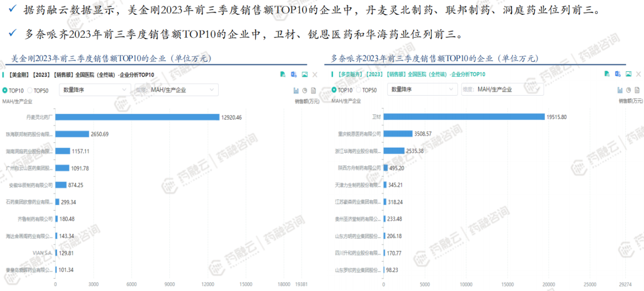Click 卫材 company label
Screen dimensions: 644x291
pos(376,117)
